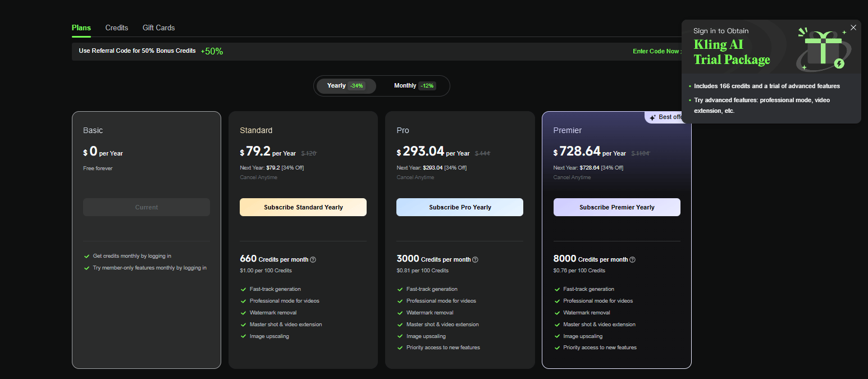This screenshot has height=379, width=868.
Task: Open help icon beside 3000 Credits per month
Action: pyautogui.click(x=475, y=260)
